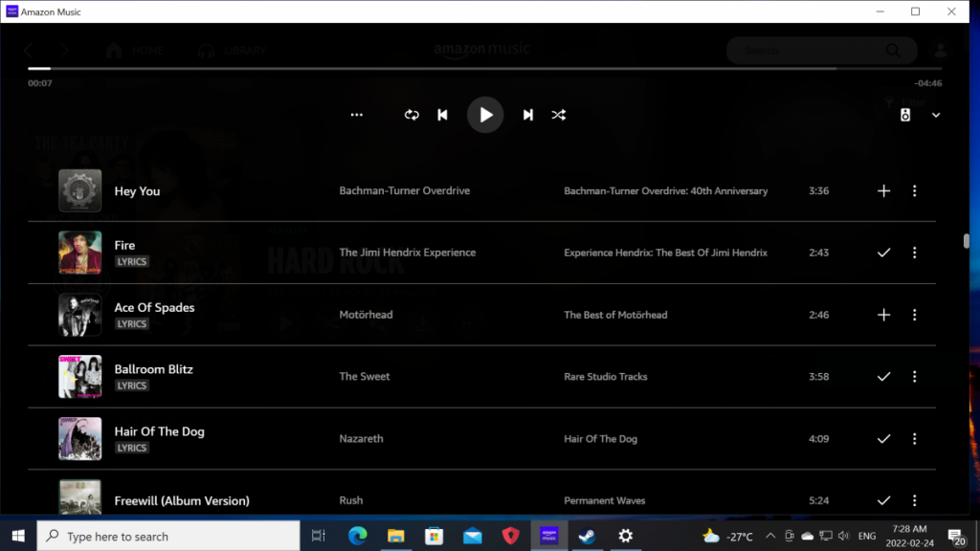
Task: Launch Microsoft Edge from taskbar
Action: [x=358, y=536]
